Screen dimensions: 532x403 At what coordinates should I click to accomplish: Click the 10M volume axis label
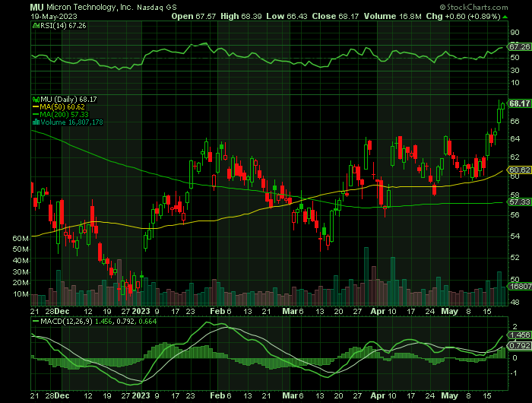[21, 294]
